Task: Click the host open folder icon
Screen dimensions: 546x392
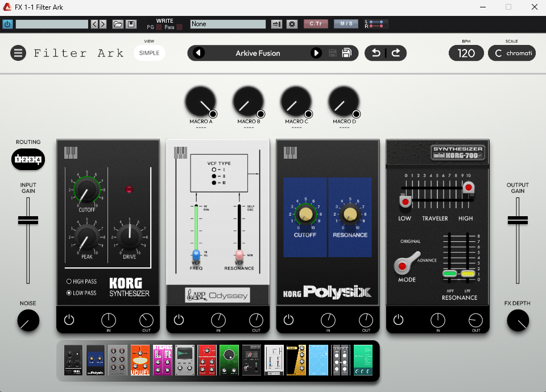Action: point(118,24)
